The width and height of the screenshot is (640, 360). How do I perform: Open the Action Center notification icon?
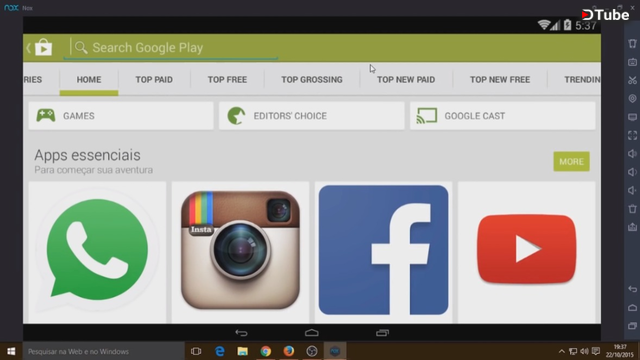596,351
